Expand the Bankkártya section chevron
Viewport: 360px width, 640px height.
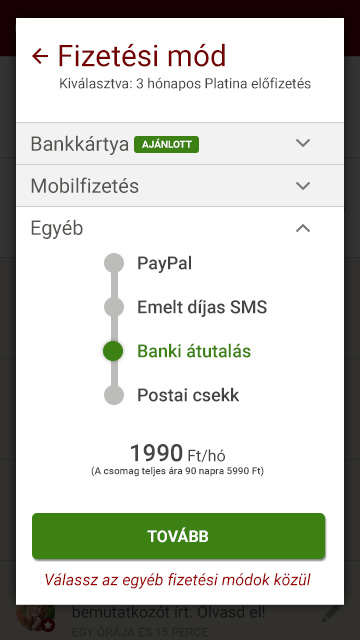[x=303, y=143]
